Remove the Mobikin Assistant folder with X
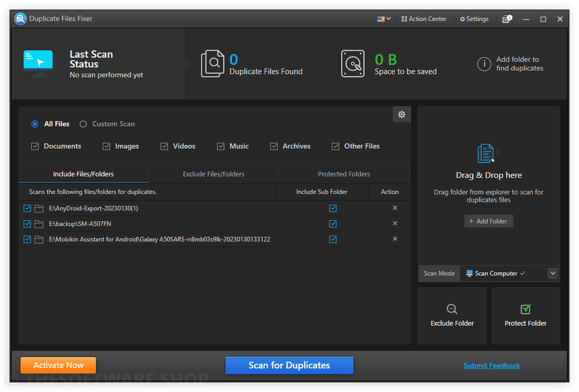 pos(395,239)
